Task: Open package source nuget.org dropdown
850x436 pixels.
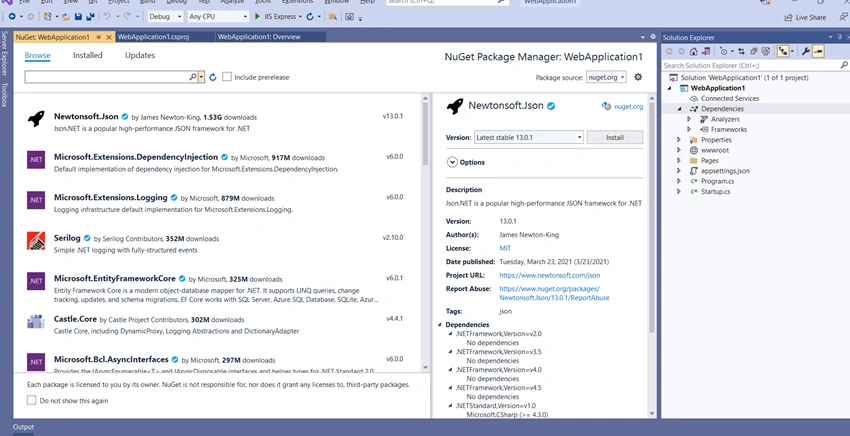Action: pos(606,77)
